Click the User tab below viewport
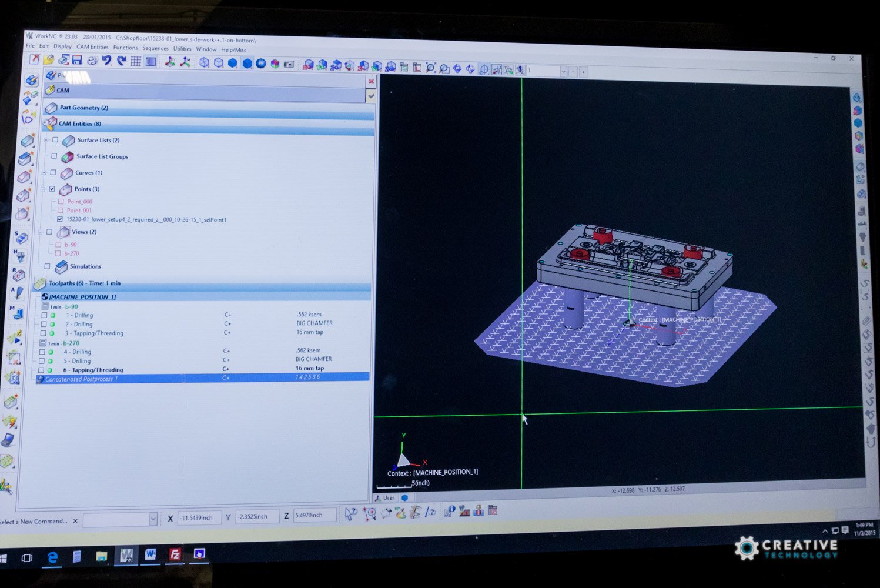Screen dimensions: 880x588 click(388, 497)
